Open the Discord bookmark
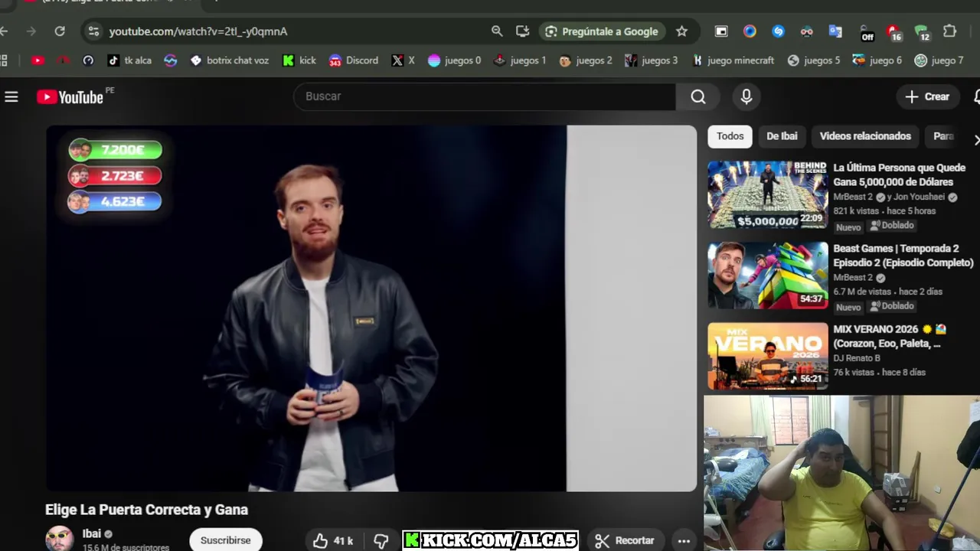This screenshot has width=980, height=551. pyautogui.click(x=354, y=60)
